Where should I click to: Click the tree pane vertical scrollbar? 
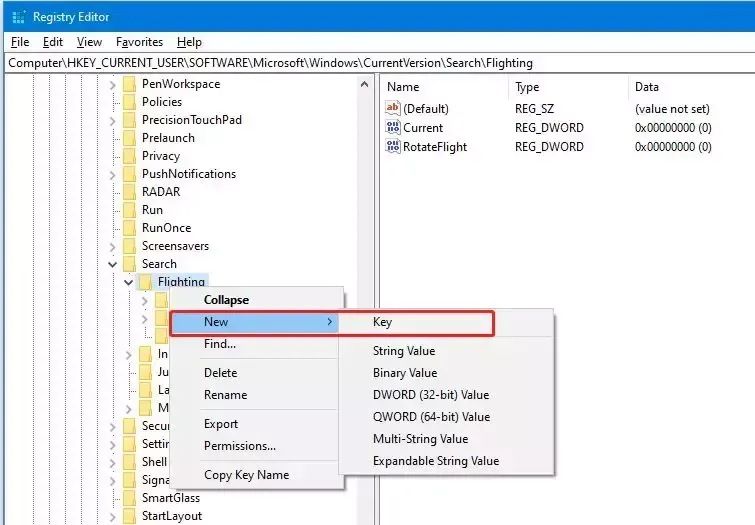(x=367, y=300)
